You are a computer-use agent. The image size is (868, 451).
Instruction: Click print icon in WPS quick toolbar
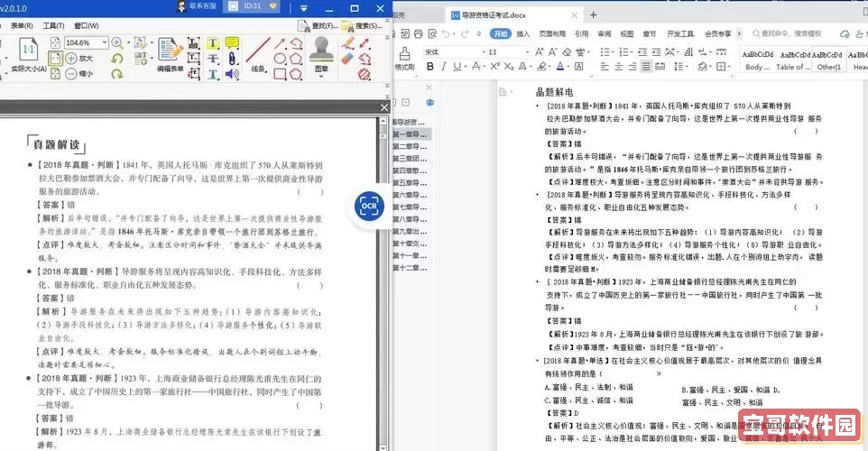point(419,33)
